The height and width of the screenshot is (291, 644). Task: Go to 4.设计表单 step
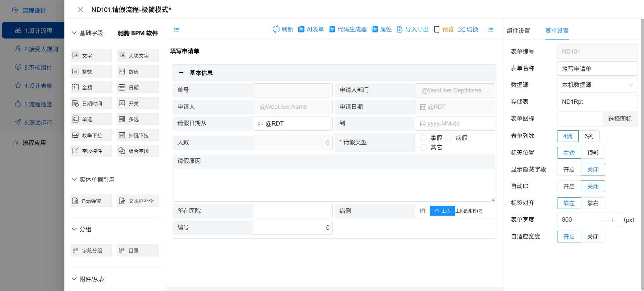[34, 86]
